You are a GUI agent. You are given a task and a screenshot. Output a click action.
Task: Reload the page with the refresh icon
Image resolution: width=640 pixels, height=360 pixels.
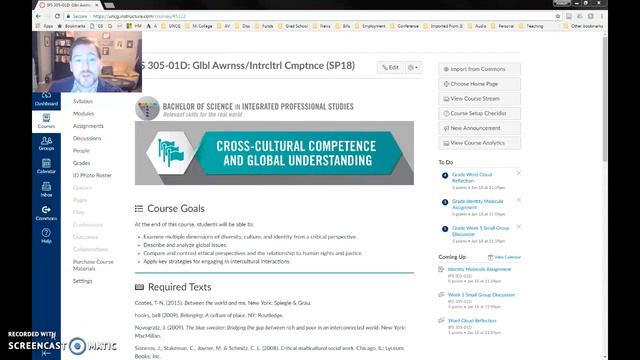click(57, 16)
